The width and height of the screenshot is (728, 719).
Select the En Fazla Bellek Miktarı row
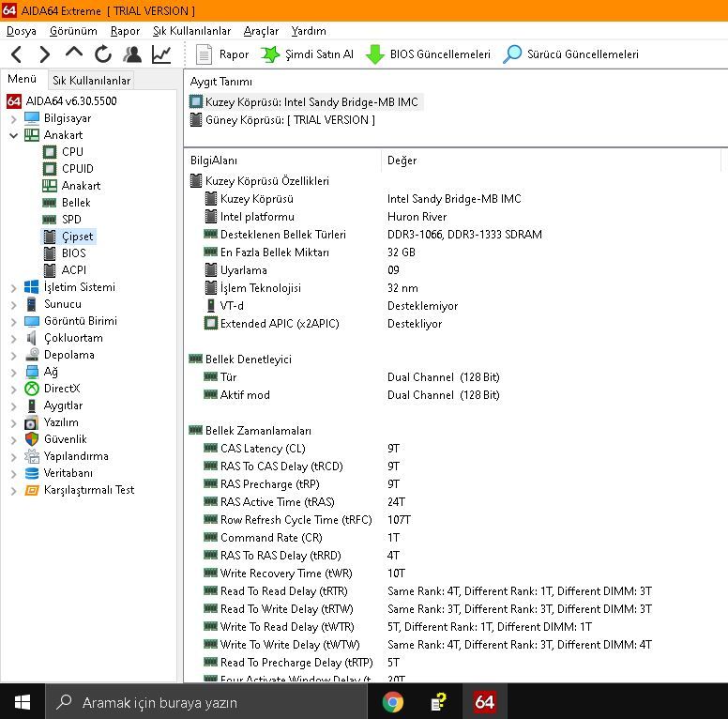pyautogui.click(x=455, y=252)
